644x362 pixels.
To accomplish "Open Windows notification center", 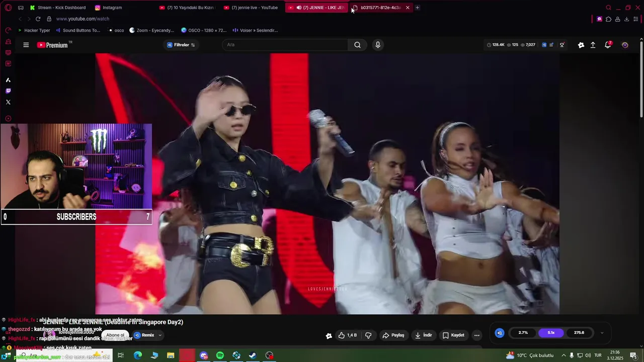I will [x=633, y=355].
